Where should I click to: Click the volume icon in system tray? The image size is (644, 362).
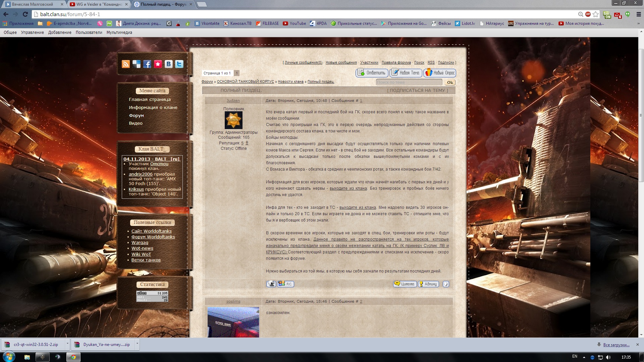(608, 357)
